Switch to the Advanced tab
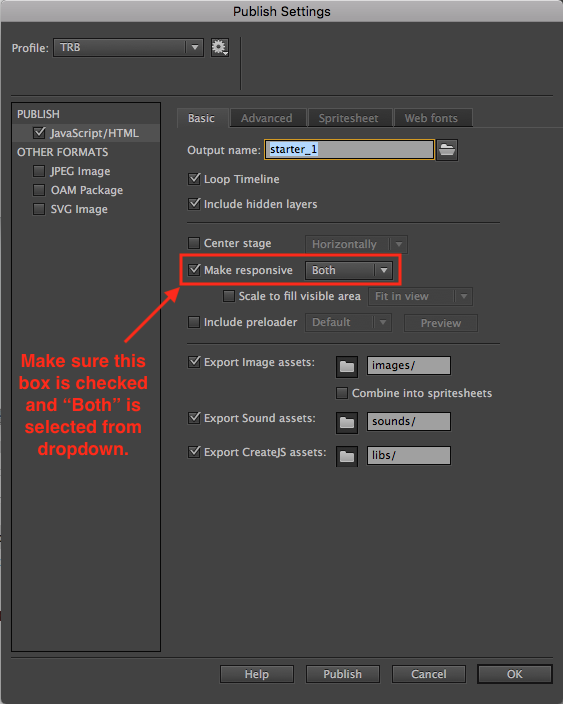The image size is (563, 704). (x=268, y=118)
